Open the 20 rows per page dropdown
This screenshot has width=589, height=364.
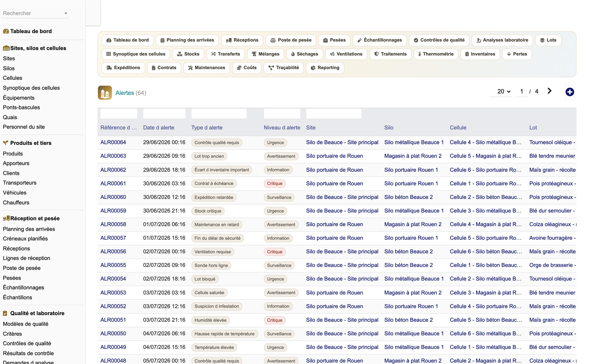click(503, 91)
